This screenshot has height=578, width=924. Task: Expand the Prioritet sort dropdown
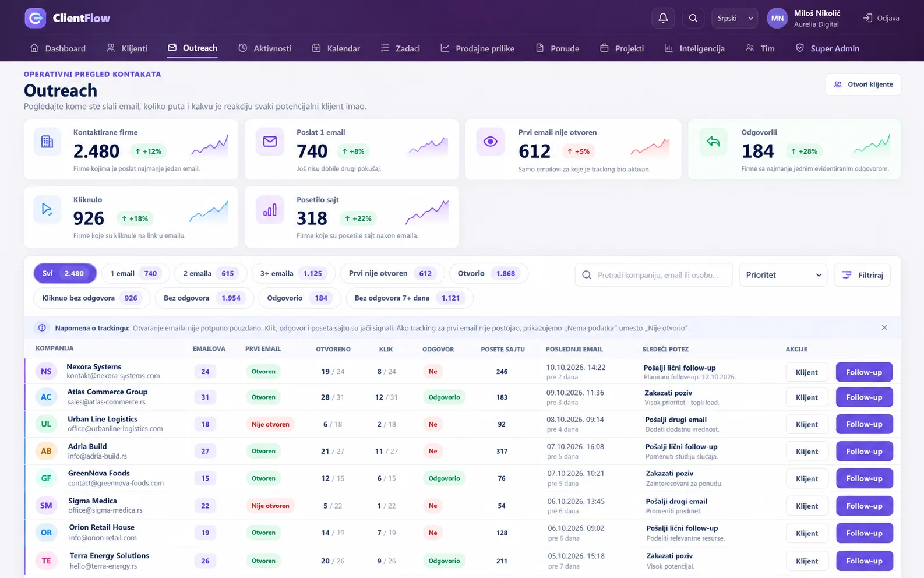(784, 275)
